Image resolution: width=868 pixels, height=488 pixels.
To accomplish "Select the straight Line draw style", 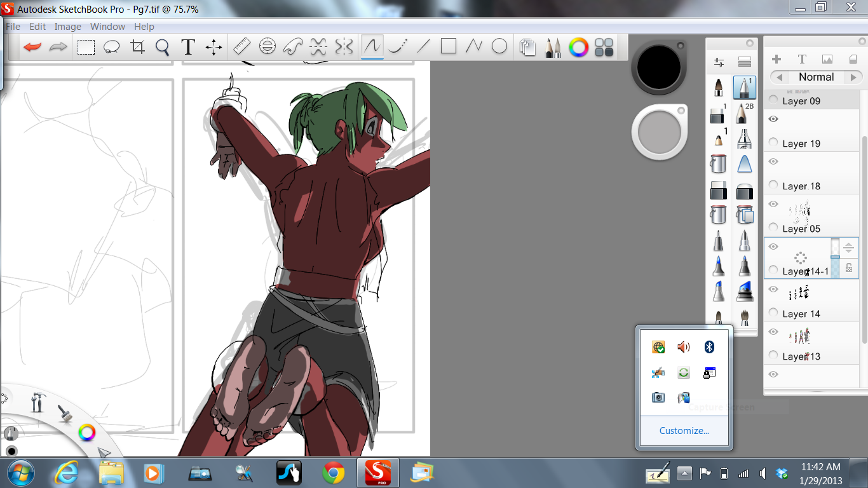I will [x=423, y=46].
